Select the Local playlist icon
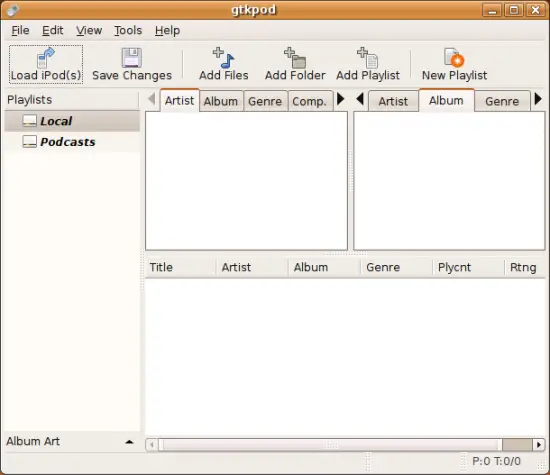Screen dimensions: 550x475 [29, 121]
